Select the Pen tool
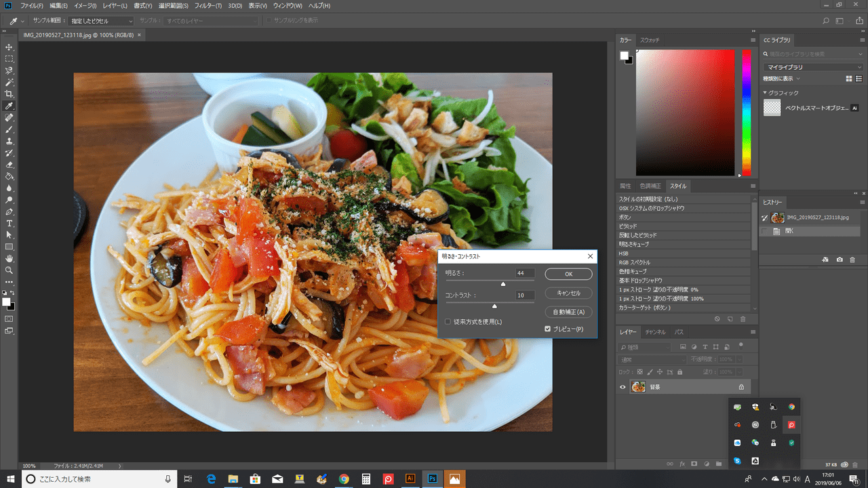The height and width of the screenshot is (488, 868). 9,211
